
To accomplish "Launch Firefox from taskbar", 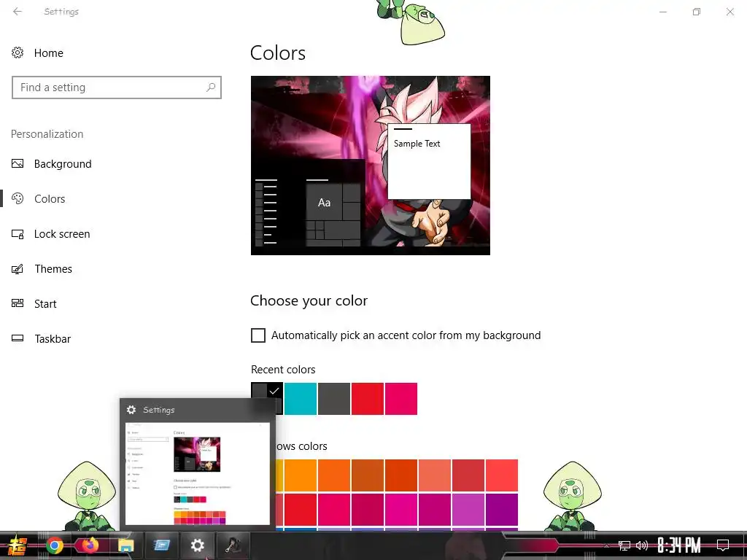I will click(90, 545).
